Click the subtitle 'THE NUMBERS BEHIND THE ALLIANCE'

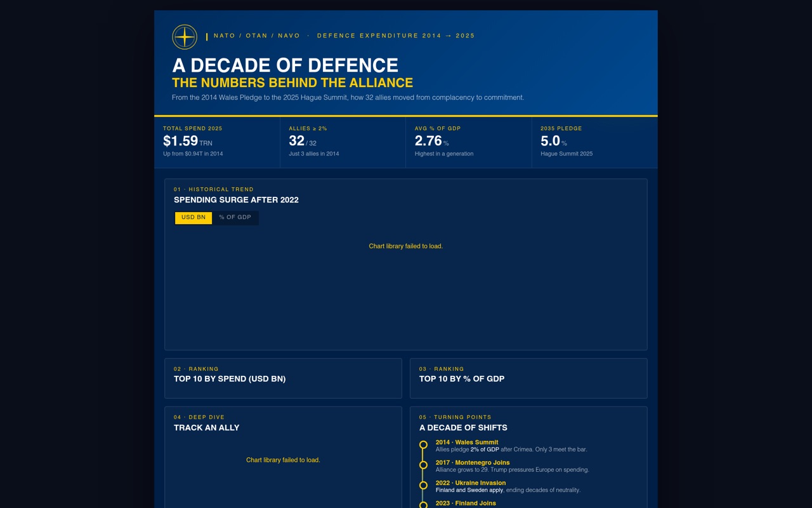(292, 83)
